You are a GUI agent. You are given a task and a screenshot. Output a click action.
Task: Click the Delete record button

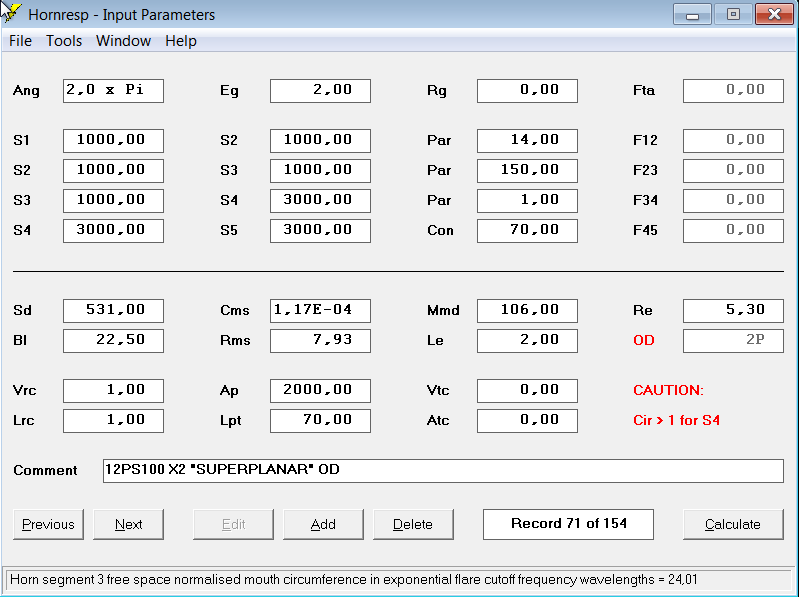coord(413,524)
